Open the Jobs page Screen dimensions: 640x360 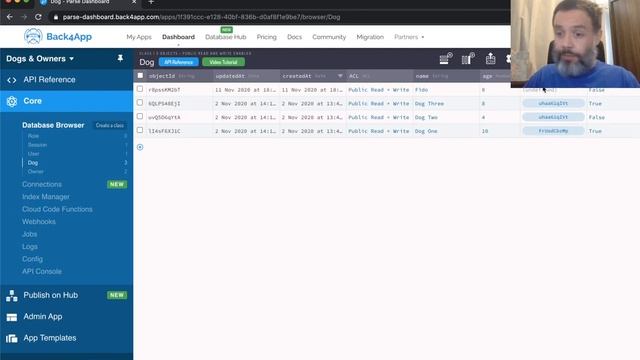point(29,234)
